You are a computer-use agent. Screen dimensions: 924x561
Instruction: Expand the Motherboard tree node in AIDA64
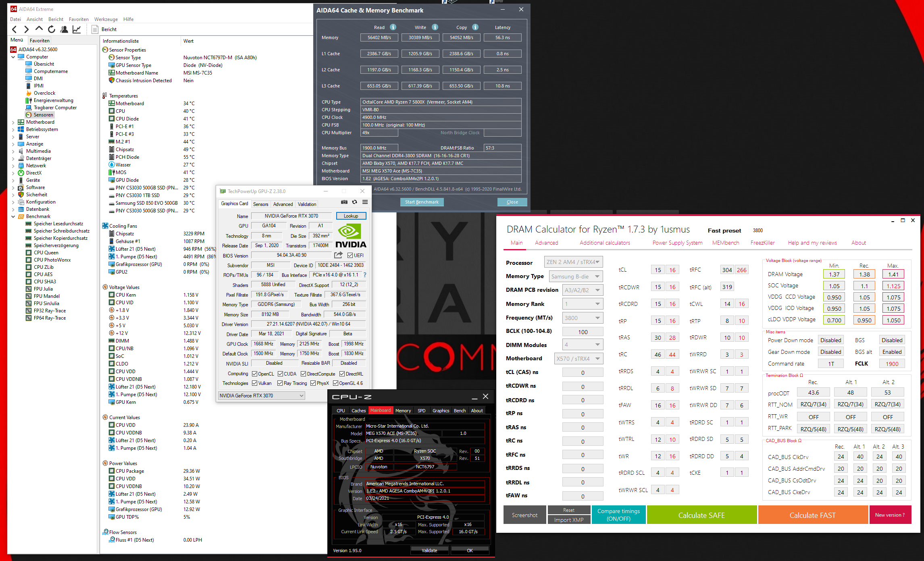(13, 122)
